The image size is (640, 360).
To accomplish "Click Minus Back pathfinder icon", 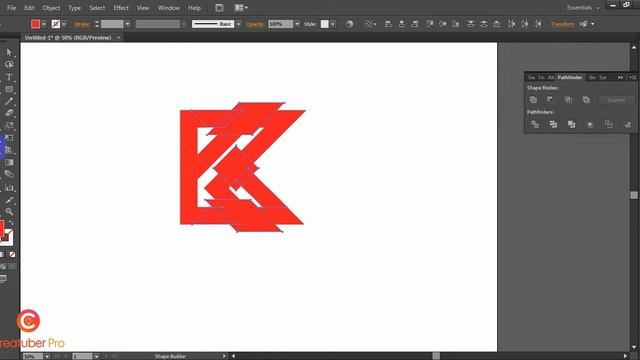I will point(627,124).
